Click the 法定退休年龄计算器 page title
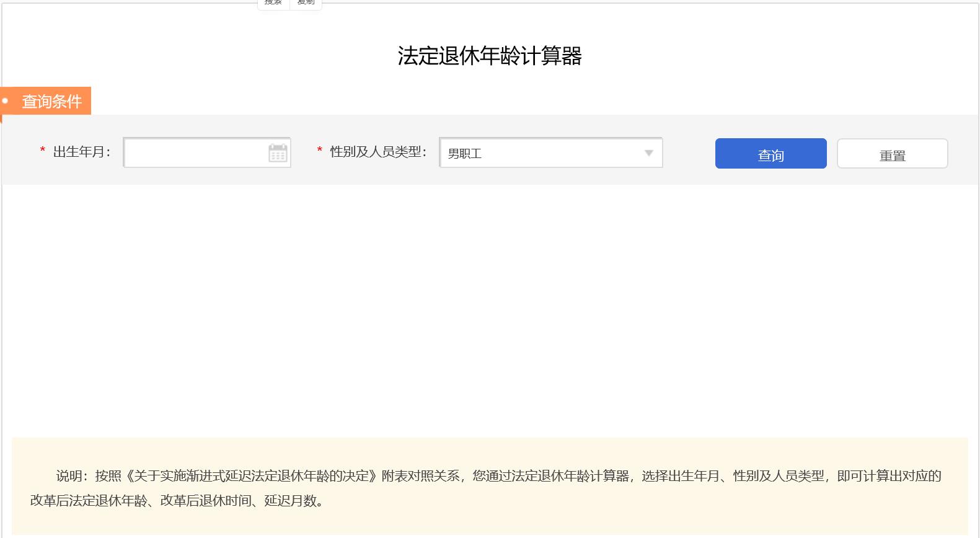This screenshot has width=980, height=538. tap(489, 56)
